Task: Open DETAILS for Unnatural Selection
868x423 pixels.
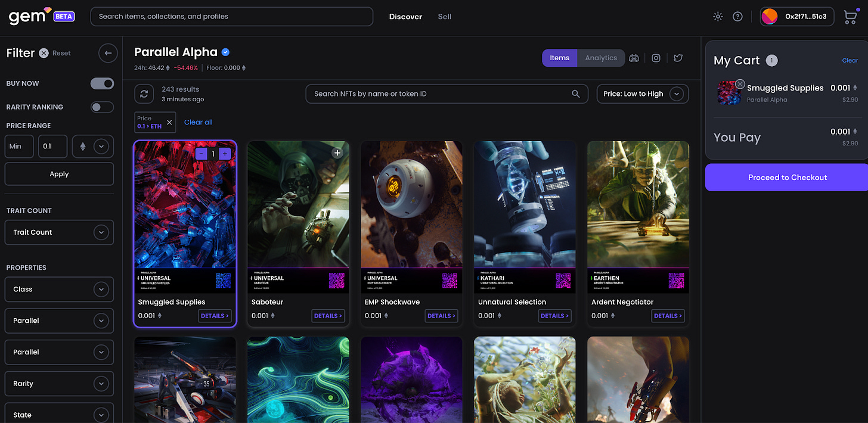Action: pyautogui.click(x=554, y=316)
